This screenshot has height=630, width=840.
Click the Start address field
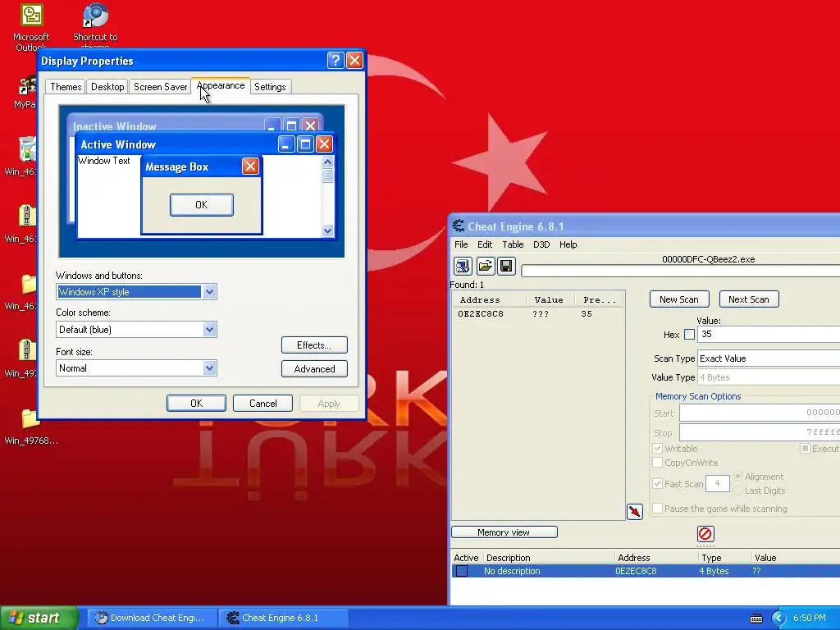[x=760, y=413]
